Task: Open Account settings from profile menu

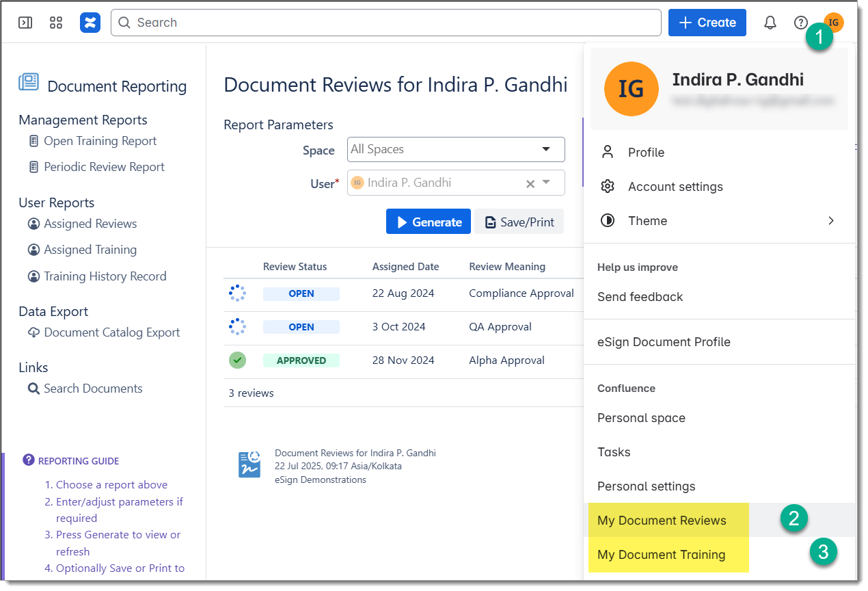Action: pyautogui.click(x=675, y=187)
